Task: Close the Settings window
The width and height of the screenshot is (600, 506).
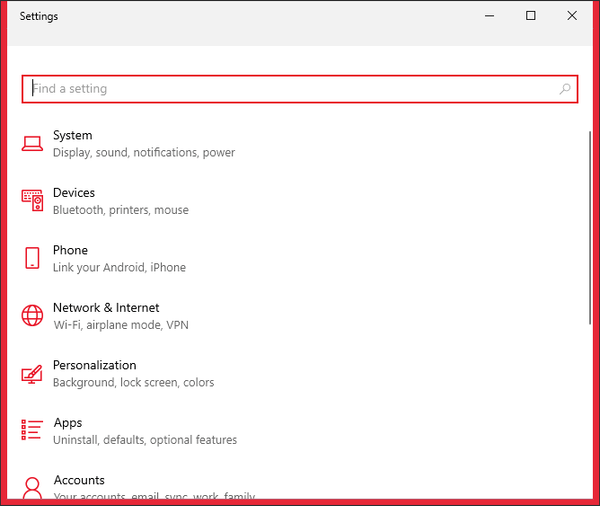Action: pos(572,16)
